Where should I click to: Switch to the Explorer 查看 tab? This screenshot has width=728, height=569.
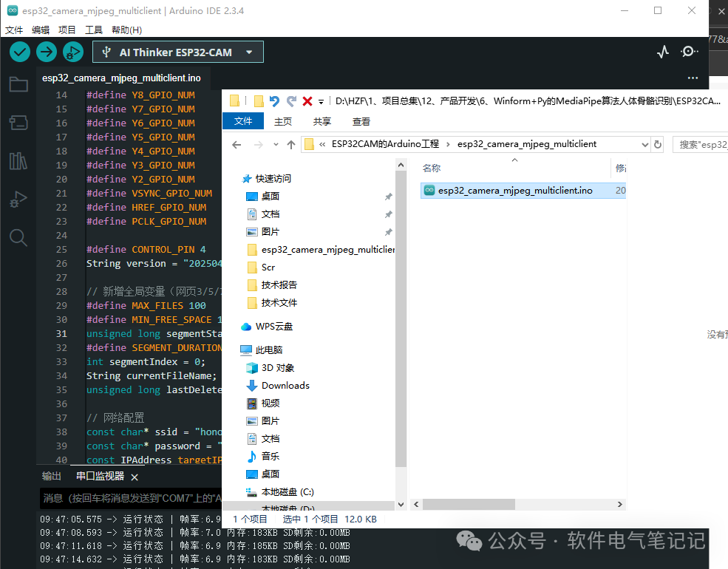[361, 122]
